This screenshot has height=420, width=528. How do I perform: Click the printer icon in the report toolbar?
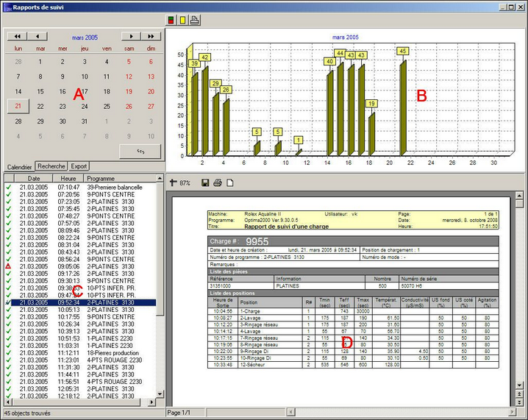tap(218, 183)
